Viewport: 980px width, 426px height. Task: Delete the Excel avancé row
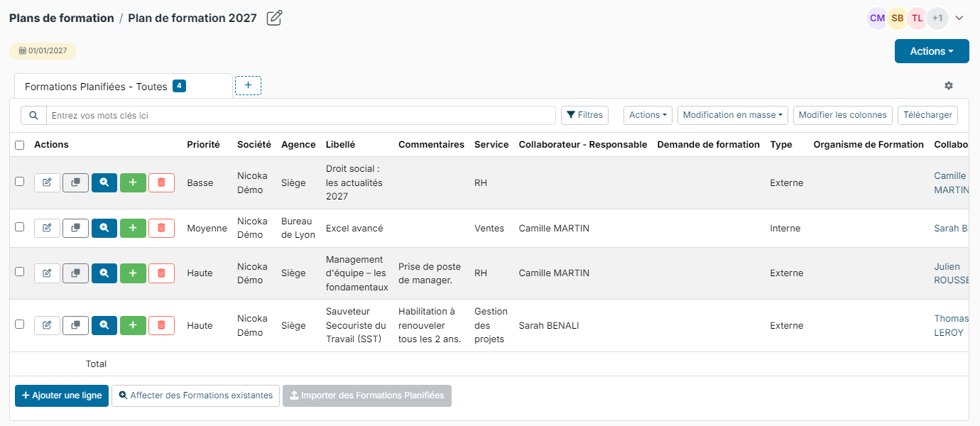point(161,228)
